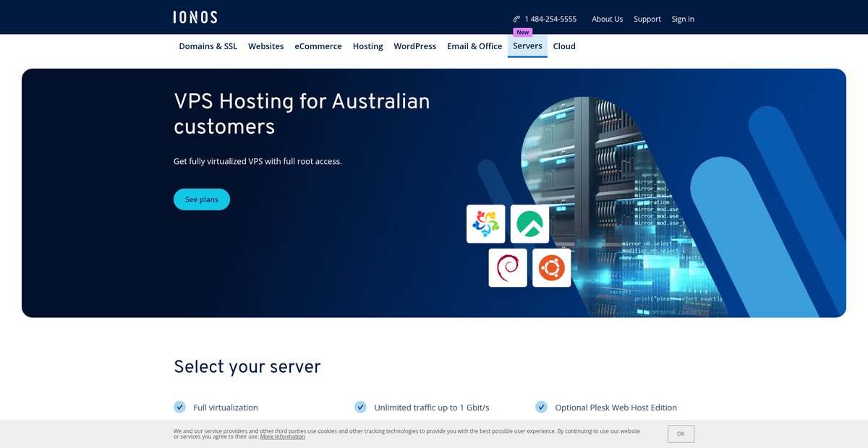Viewport: 868px width, 448px height.
Task: Open the Email & Office menu
Action: point(475,46)
